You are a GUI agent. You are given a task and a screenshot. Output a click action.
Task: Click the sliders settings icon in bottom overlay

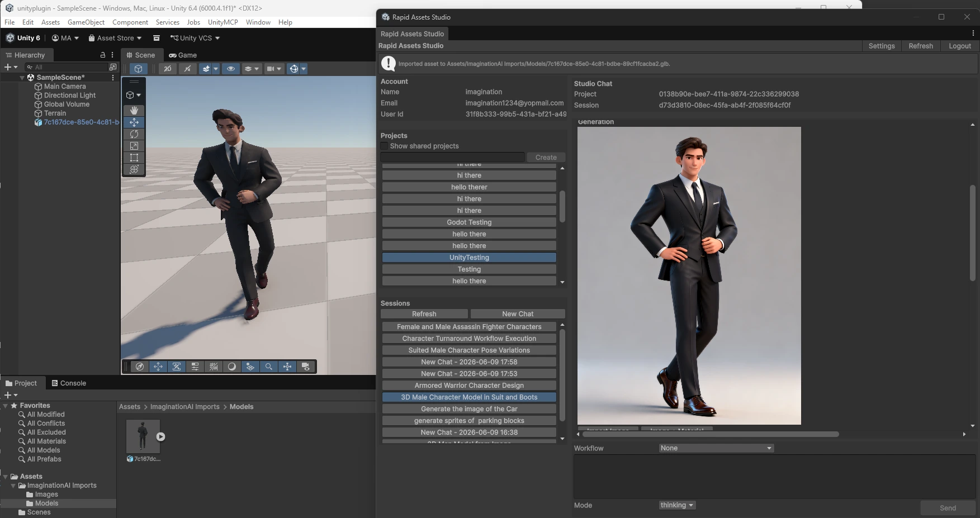tap(195, 367)
